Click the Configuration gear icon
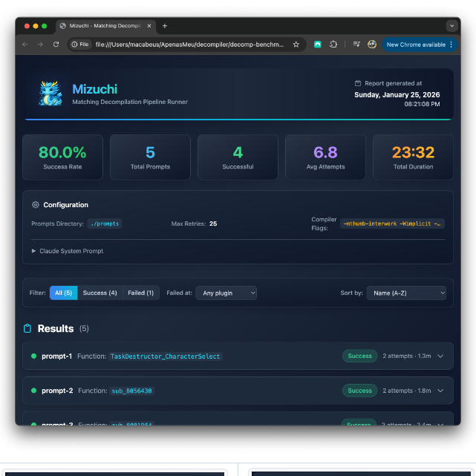 click(36, 205)
